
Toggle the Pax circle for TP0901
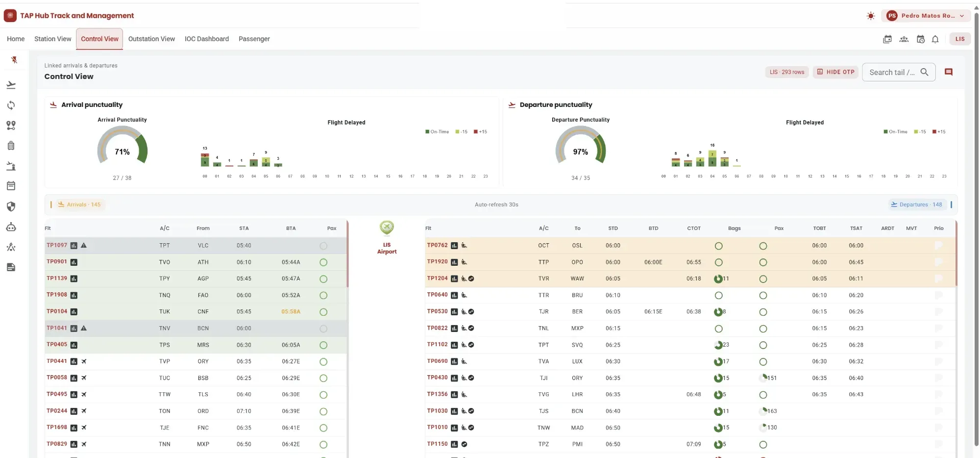pyautogui.click(x=323, y=262)
